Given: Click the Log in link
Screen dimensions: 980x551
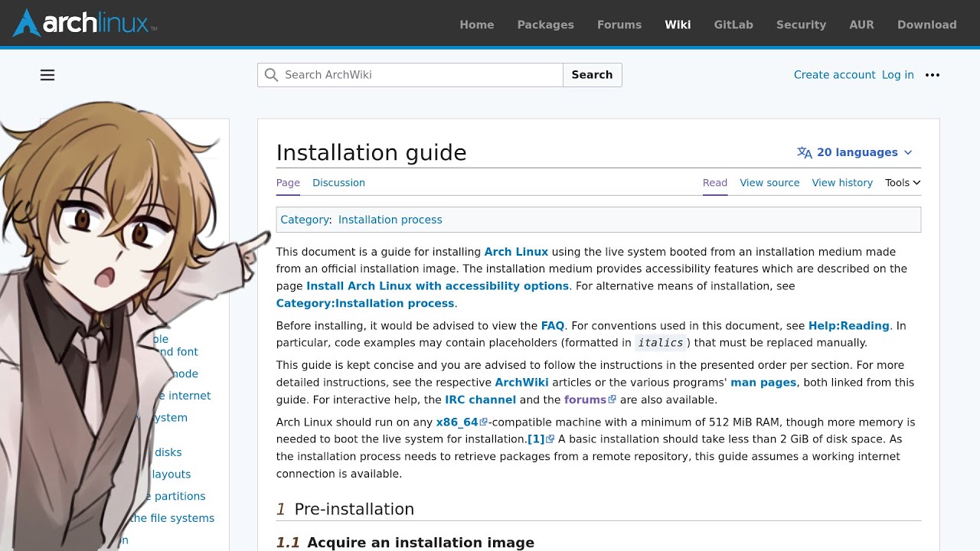Looking at the screenshot, I should coord(898,75).
